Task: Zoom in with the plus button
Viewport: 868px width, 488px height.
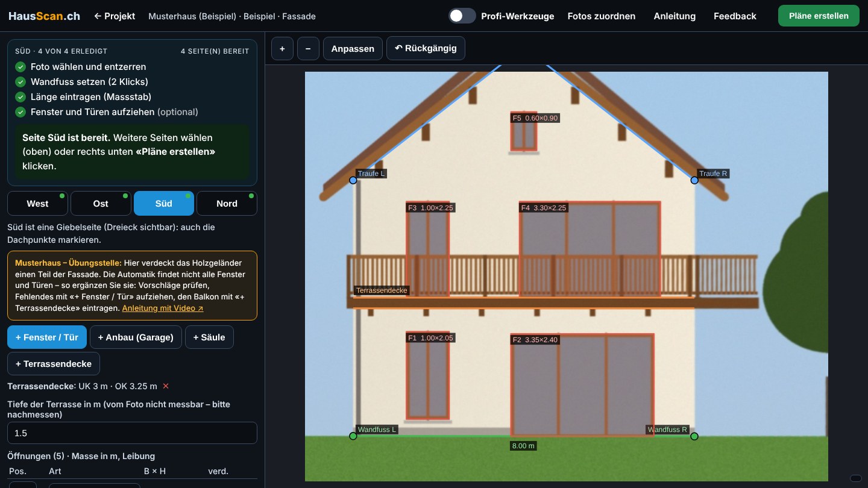Action: click(x=282, y=48)
